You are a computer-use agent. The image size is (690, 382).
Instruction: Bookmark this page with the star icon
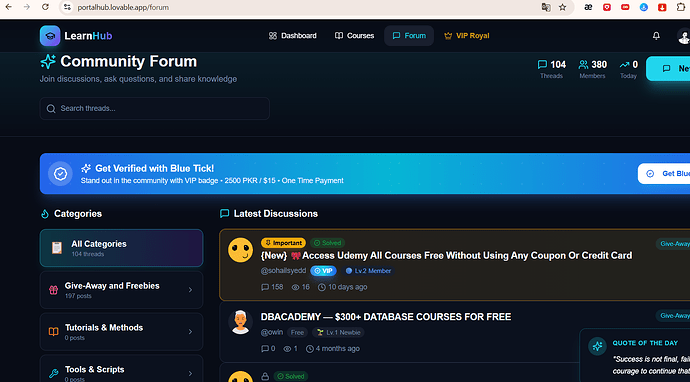tap(562, 7)
